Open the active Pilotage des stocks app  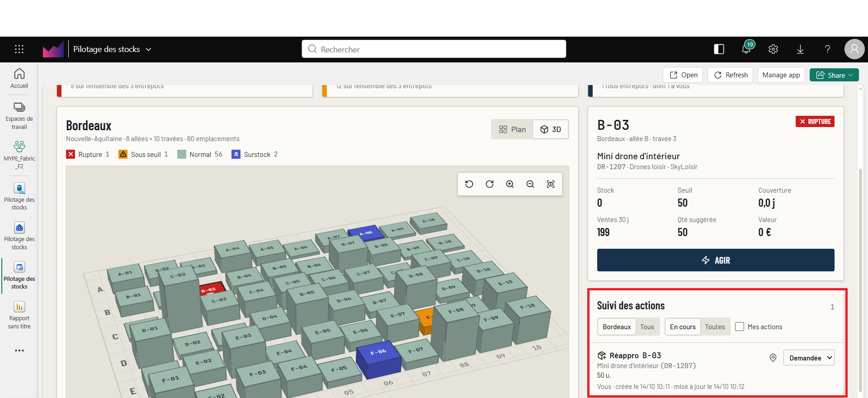(x=19, y=275)
